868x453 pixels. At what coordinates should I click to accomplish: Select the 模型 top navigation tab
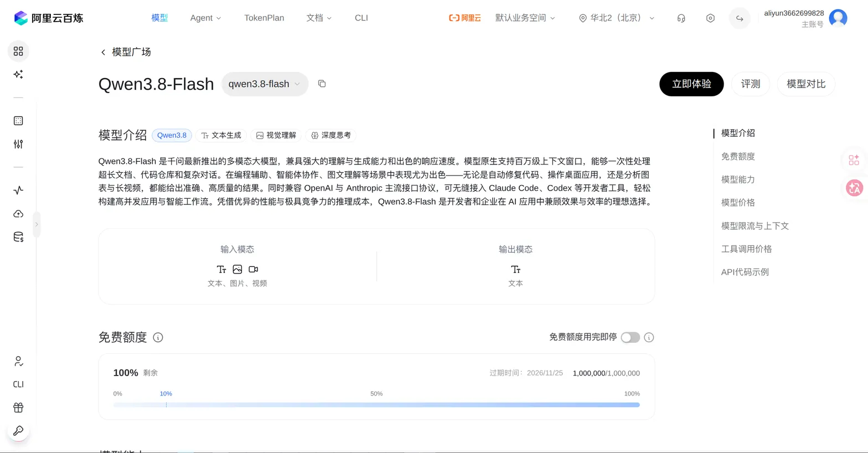(159, 18)
